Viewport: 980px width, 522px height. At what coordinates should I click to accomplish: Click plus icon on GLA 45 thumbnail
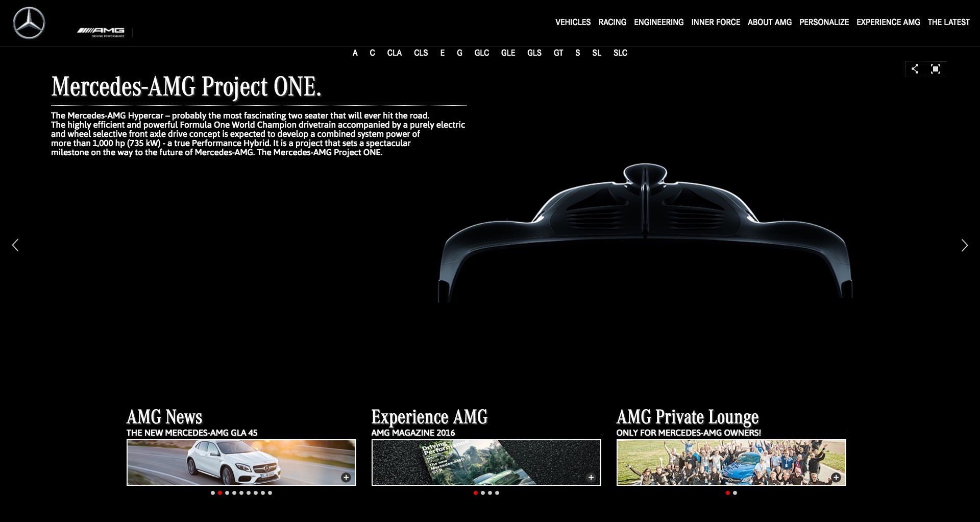(346, 478)
